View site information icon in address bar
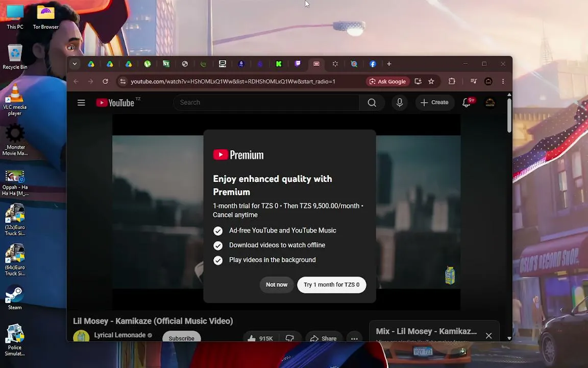588x368 pixels. click(x=122, y=81)
